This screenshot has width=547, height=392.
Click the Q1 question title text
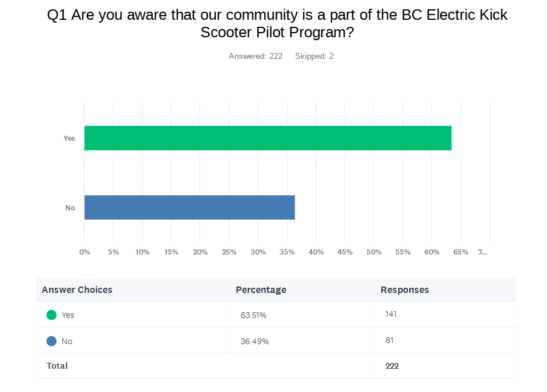[x=277, y=23]
